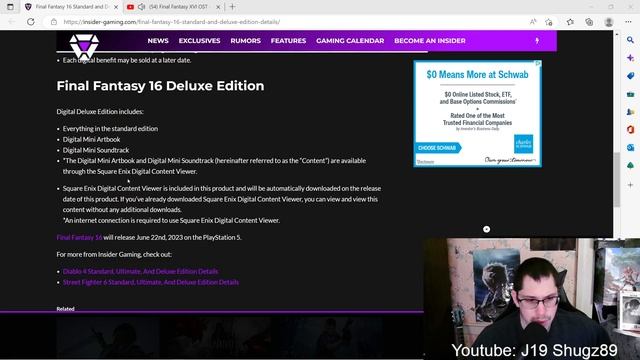Viewport: 640px width, 360px height.
Task: Click the CHOOSE SCHWAB ad button
Action: click(x=437, y=148)
